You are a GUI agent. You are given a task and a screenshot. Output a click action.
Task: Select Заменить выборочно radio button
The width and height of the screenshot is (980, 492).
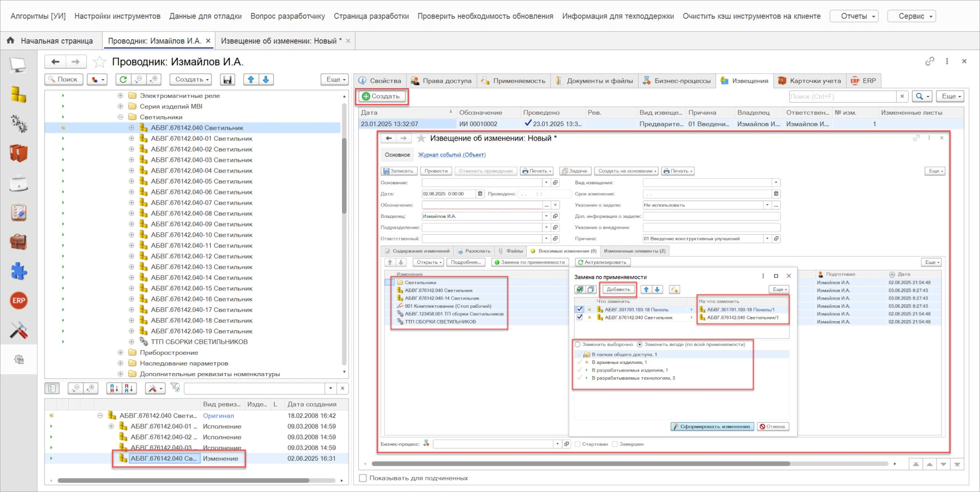point(578,345)
